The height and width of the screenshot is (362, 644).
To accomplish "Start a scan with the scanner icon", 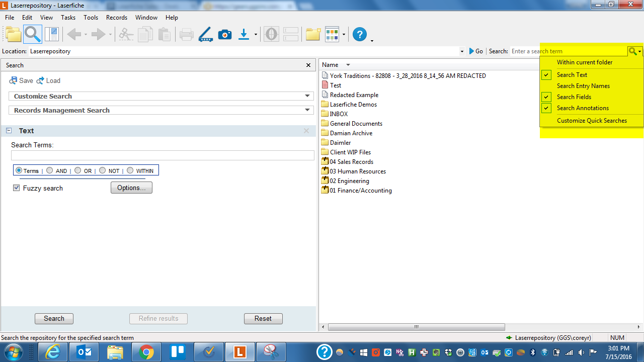I will tap(205, 34).
